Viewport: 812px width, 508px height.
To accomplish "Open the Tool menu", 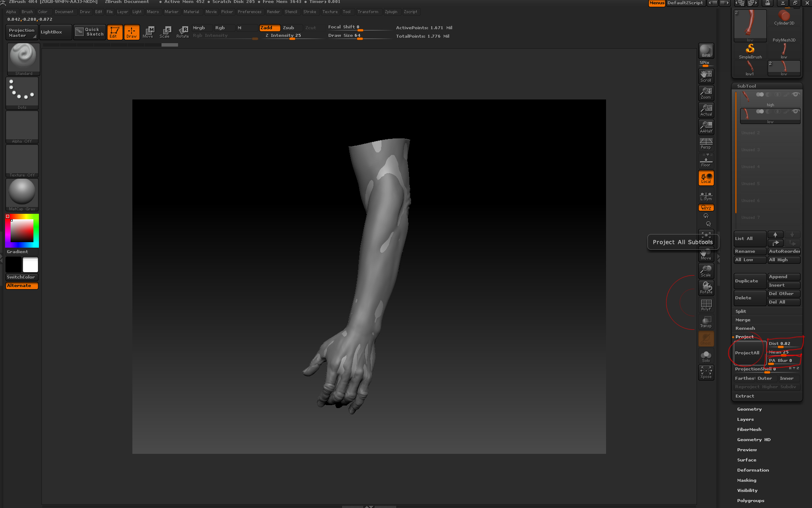I will tap(347, 11).
